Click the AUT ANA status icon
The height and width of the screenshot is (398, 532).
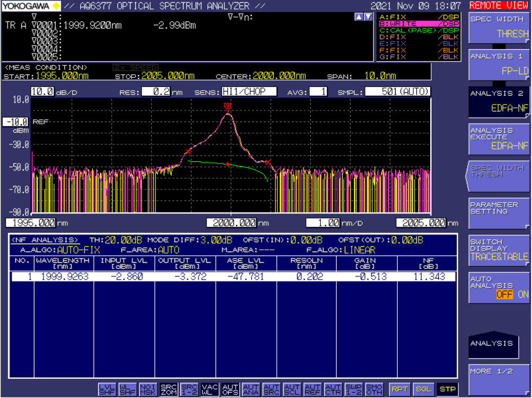coord(251,390)
